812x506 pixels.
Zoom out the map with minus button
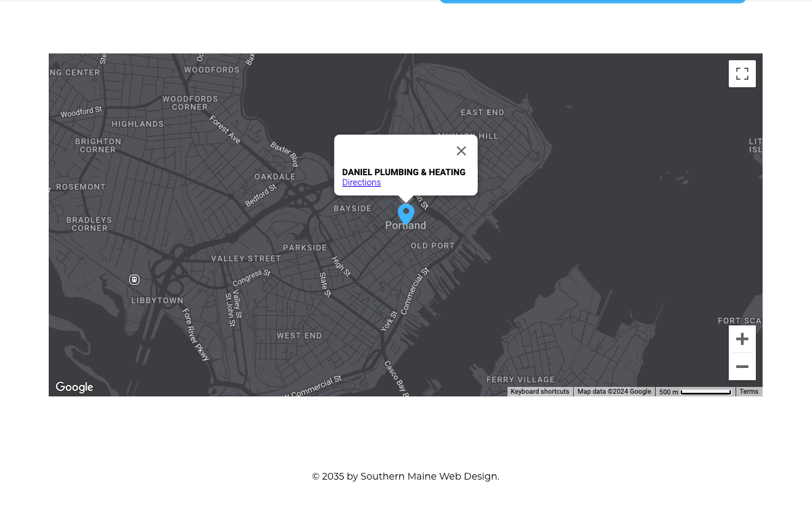(742, 367)
